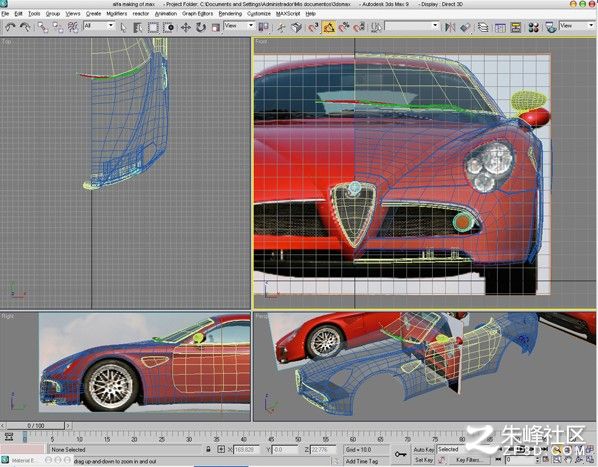Click the large Set Keys key icon
The image size is (598, 467).
click(x=400, y=454)
